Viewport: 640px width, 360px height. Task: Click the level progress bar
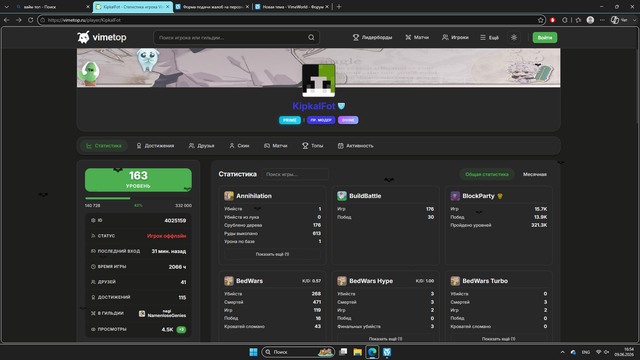click(138, 198)
